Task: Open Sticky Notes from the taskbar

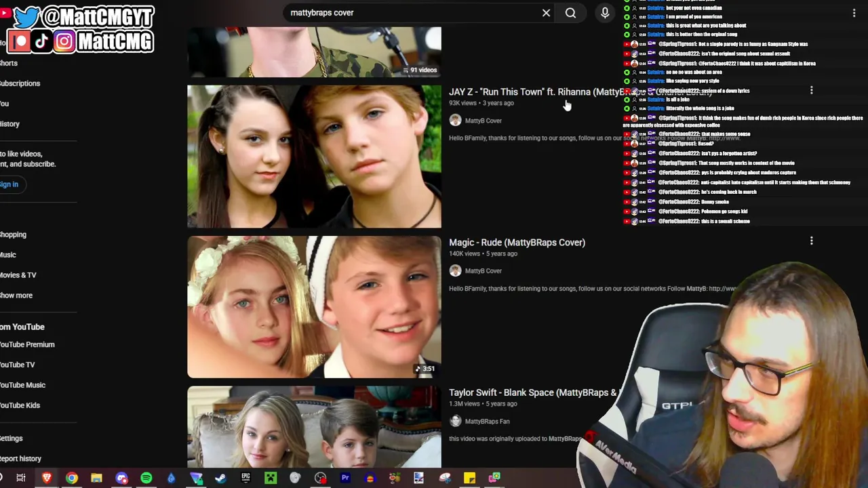Action: click(x=469, y=478)
